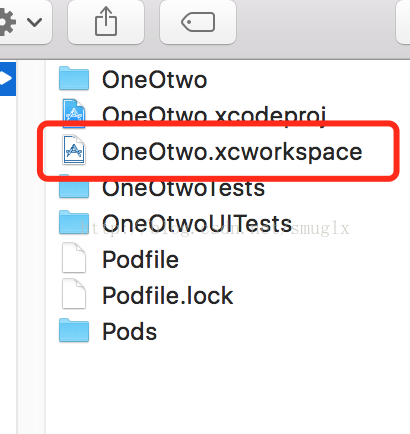Click the Podfile.lock file name
Image resolution: width=410 pixels, height=434 pixels.
click(x=168, y=295)
